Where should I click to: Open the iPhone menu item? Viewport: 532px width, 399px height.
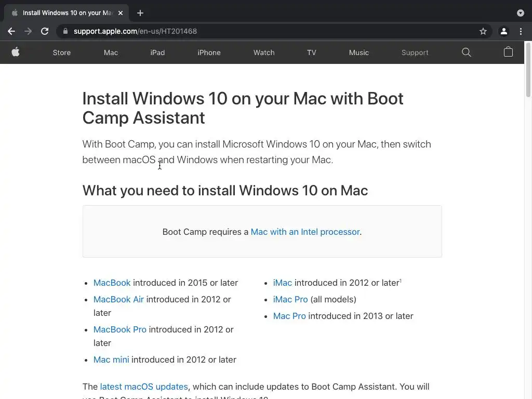pos(209,52)
